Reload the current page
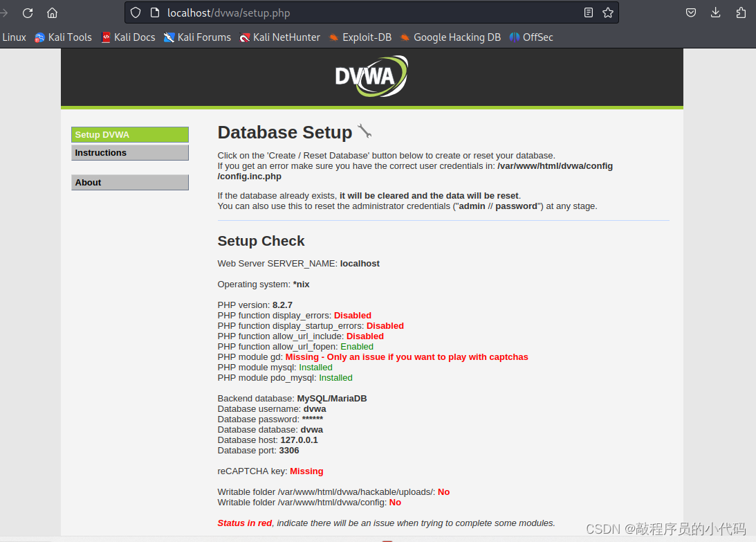Image resolution: width=756 pixels, height=542 pixels. coord(28,12)
